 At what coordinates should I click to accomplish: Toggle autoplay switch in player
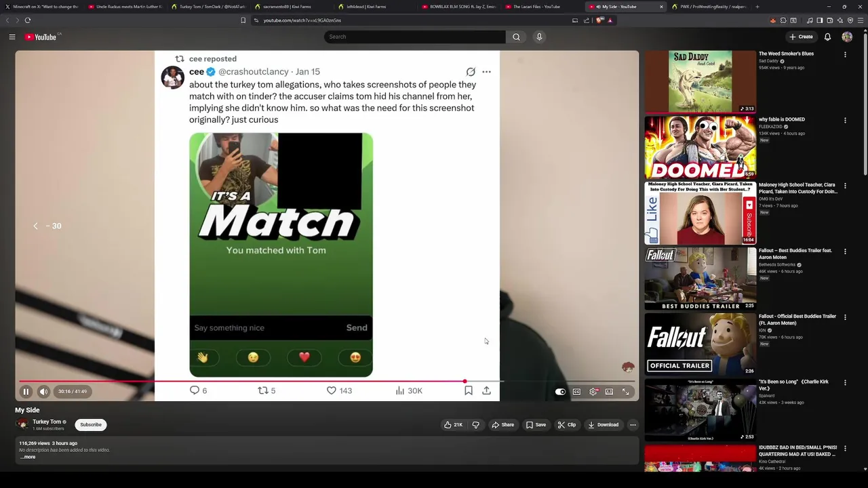560,392
